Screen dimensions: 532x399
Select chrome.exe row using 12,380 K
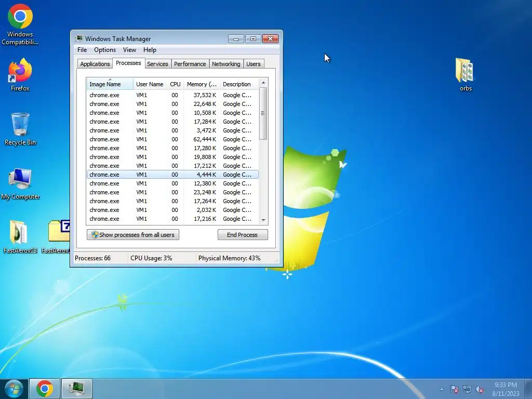point(172,183)
